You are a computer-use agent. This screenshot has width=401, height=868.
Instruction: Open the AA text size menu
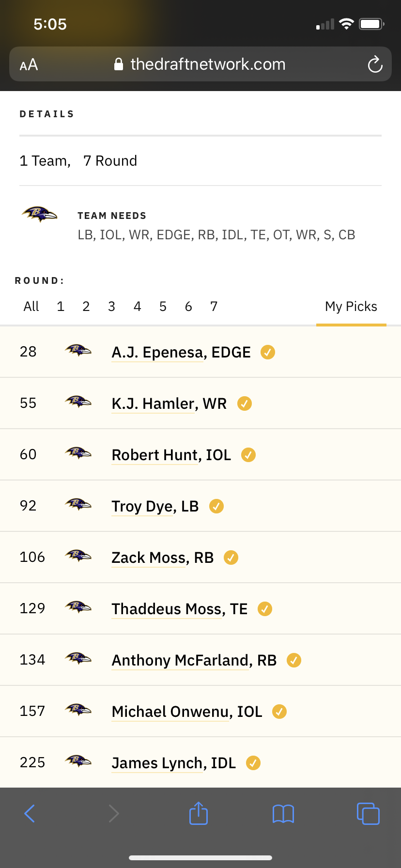29,64
